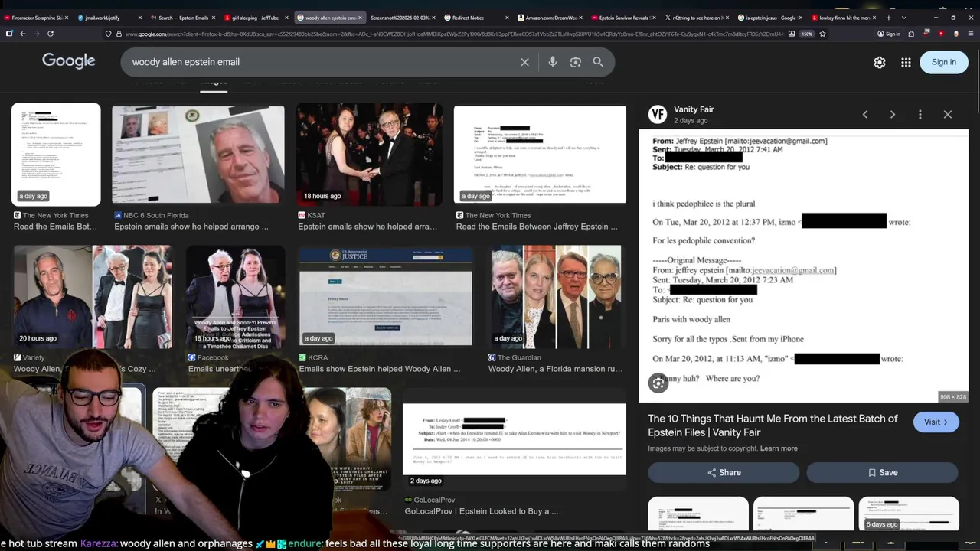Open first New York Times email thumbnail
This screenshot has height=551, width=980.
coord(56,155)
